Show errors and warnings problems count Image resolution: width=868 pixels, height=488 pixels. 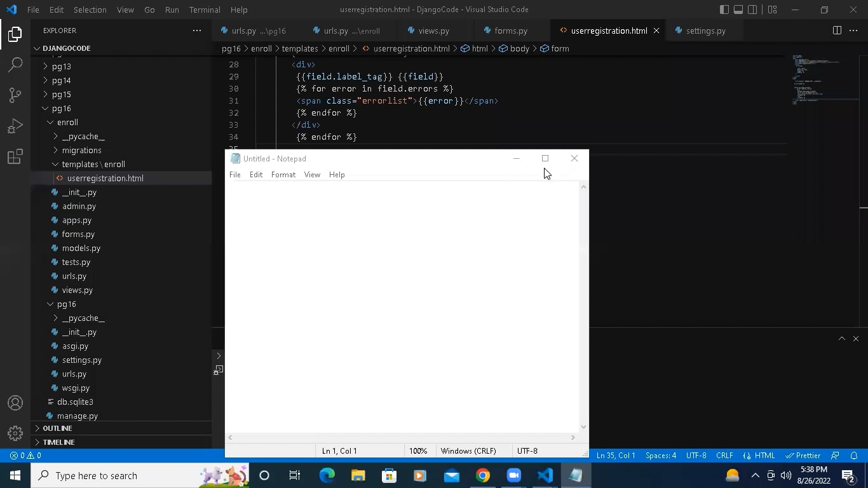click(x=25, y=456)
